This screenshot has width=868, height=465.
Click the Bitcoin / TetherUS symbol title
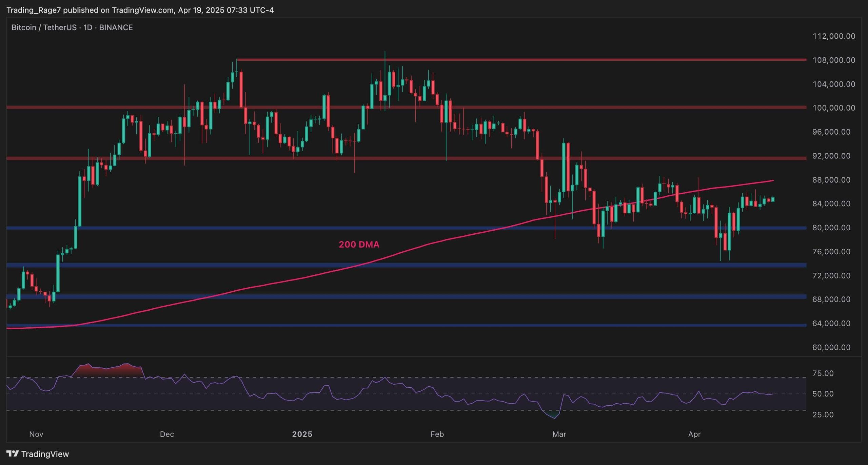point(72,27)
